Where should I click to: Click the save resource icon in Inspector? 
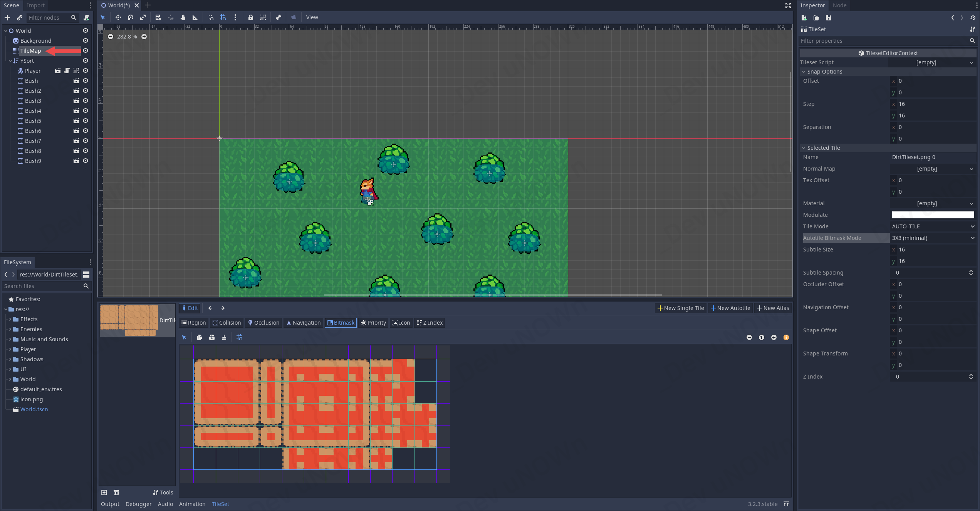(829, 18)
